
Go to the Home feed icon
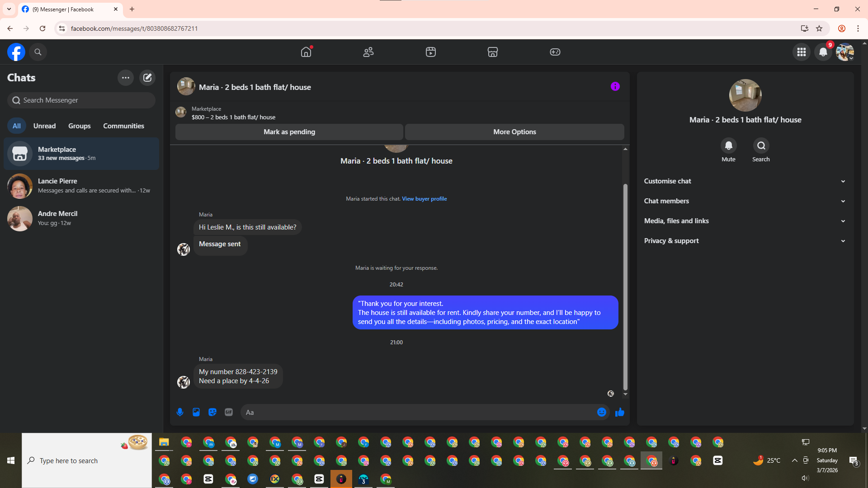306,52
